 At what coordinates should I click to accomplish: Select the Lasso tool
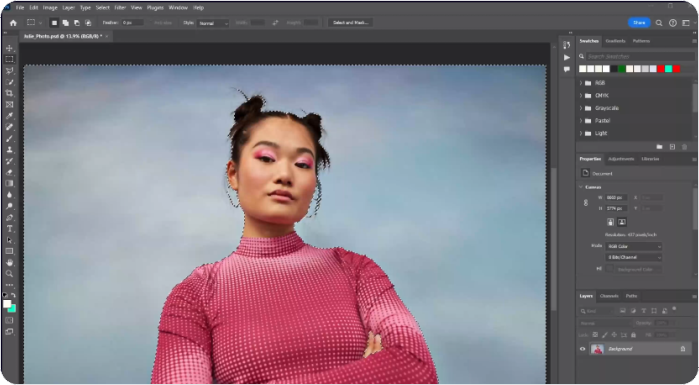tap(9, 70)
